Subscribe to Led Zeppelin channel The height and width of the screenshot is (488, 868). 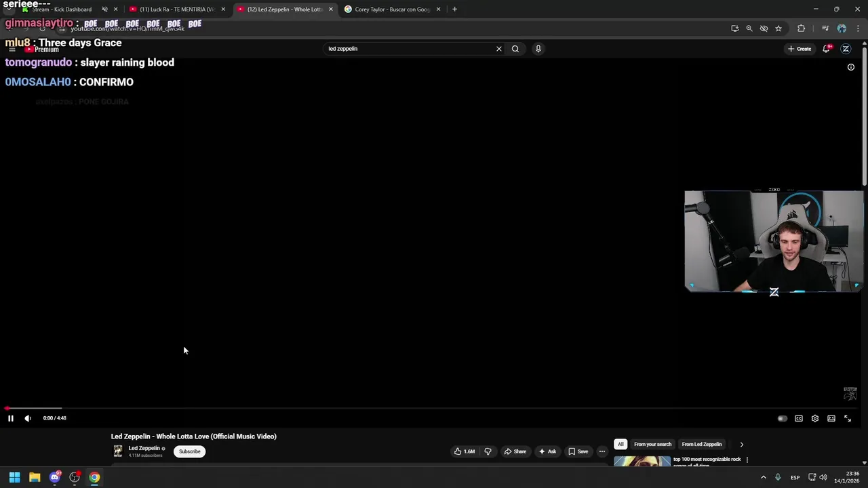pyautogui.click(x=190, y=451)
